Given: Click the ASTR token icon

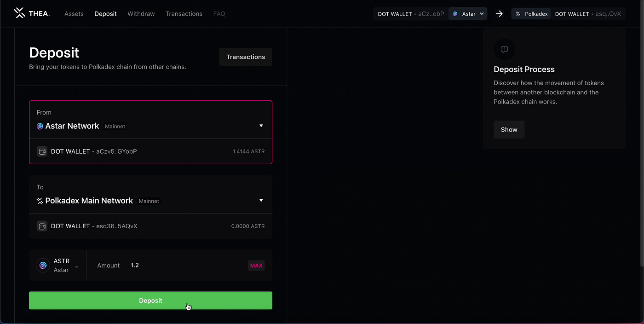Looking at the screenshot, I should [43, 265].
